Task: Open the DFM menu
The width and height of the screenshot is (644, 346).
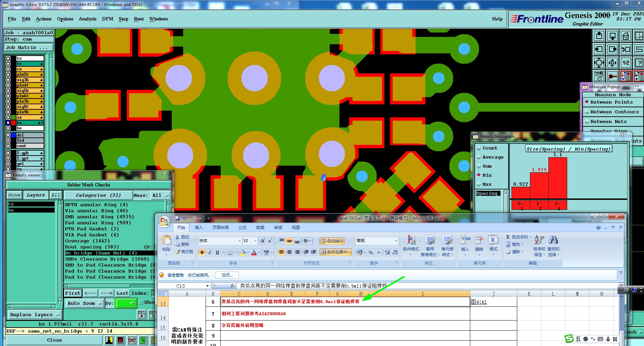Action: 108,19
